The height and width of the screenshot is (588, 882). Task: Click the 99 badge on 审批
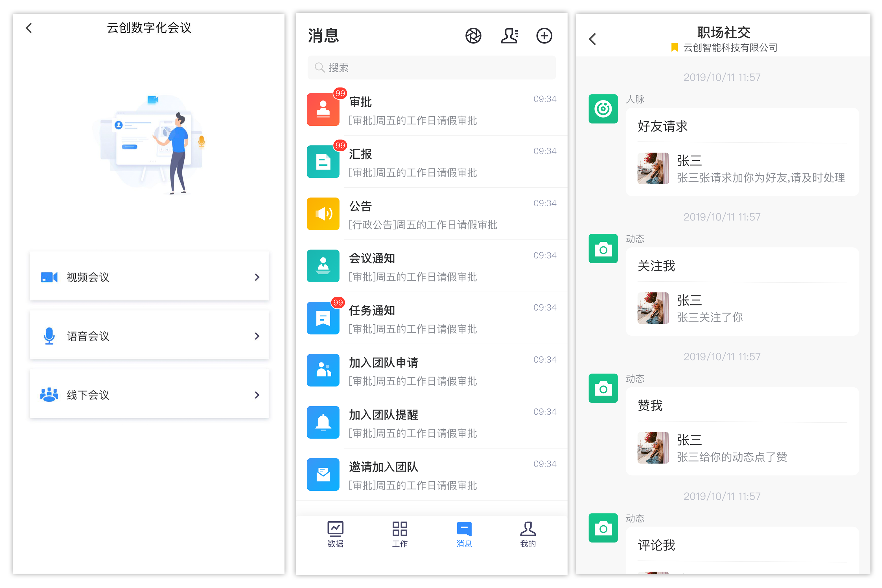340,93
